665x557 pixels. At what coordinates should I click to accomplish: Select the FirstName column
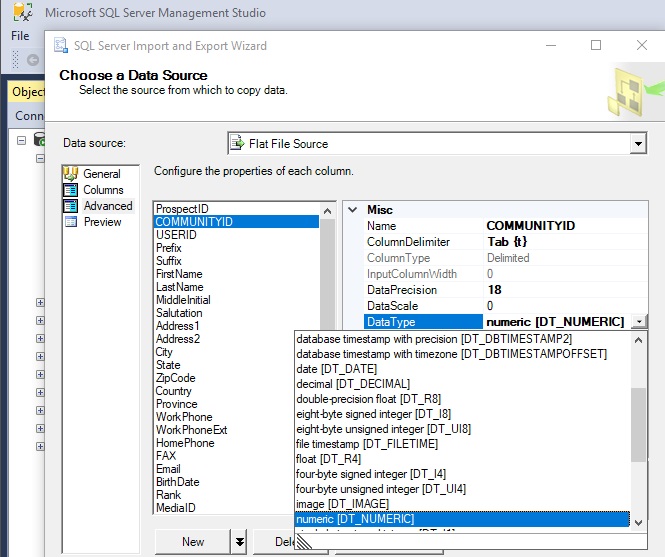click(x=179, y=274)
